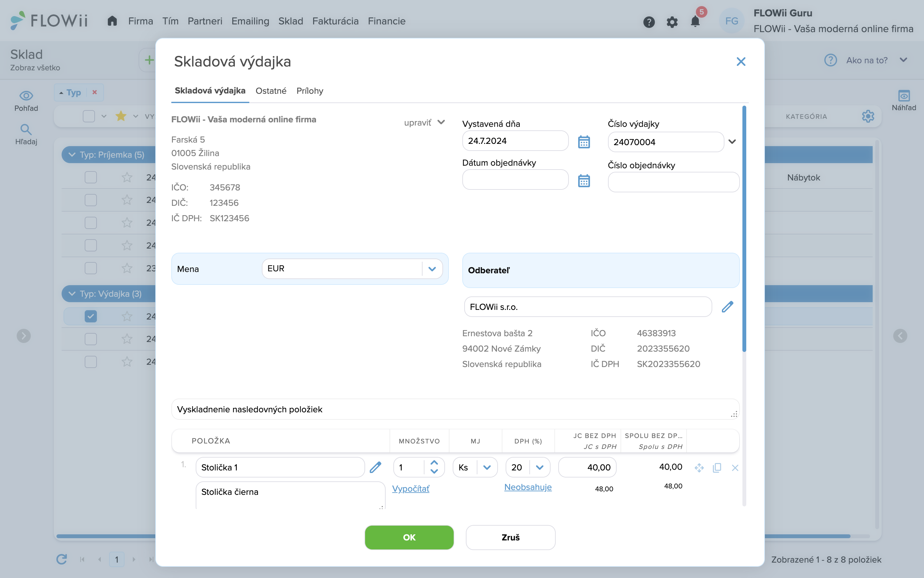Click the Hľadaj search icon
This screenshot has width=924, height=578.
[x=26, y=130]
